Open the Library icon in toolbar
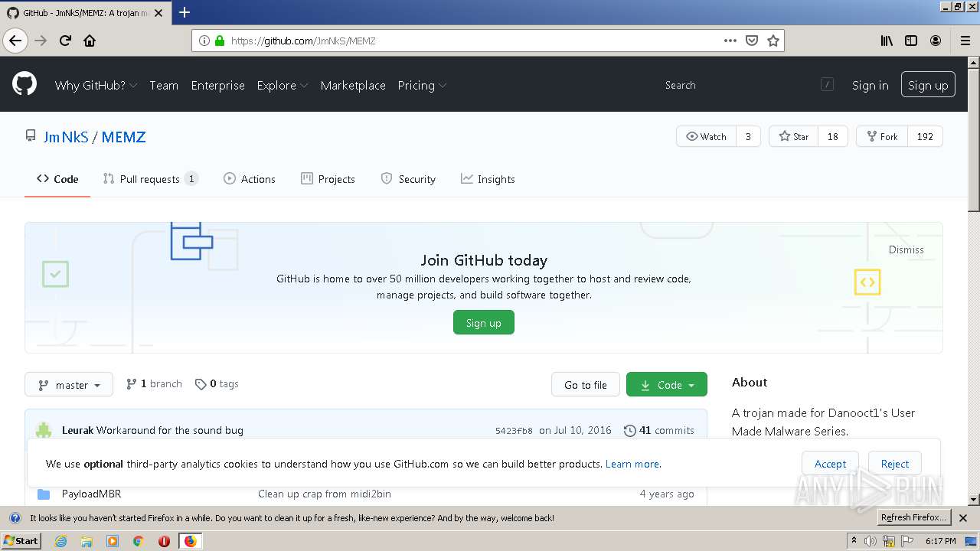Image resolution: width=980 pixels, height=551 pixels. [x=887, y=41]
